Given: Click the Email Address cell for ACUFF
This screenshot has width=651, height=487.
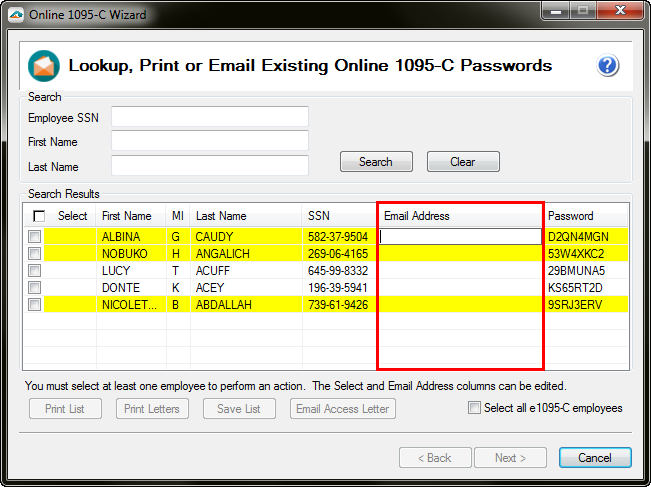Looking at the screenshot, I should tap(460, 271).
